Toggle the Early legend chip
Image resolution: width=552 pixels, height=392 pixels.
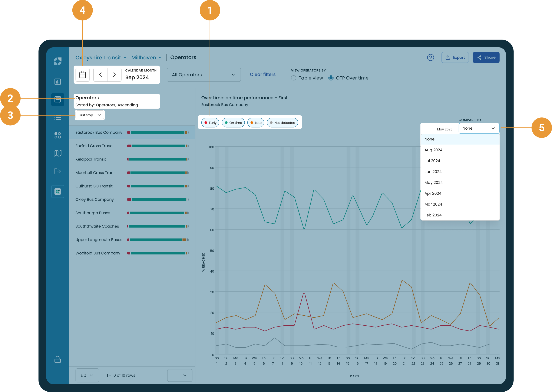click(x=210, y=123)
